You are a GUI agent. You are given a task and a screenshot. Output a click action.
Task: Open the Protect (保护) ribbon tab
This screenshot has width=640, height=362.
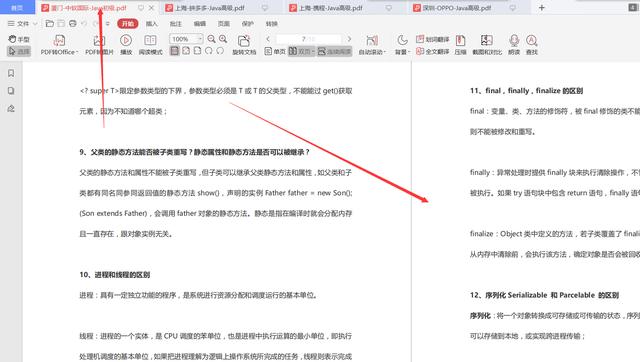click(x=248, y=24)
